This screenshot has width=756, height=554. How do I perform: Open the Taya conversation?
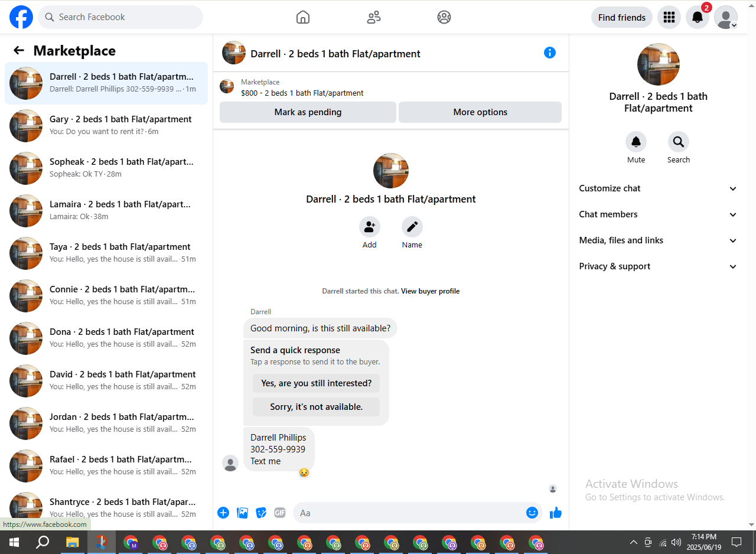[106, 253]
